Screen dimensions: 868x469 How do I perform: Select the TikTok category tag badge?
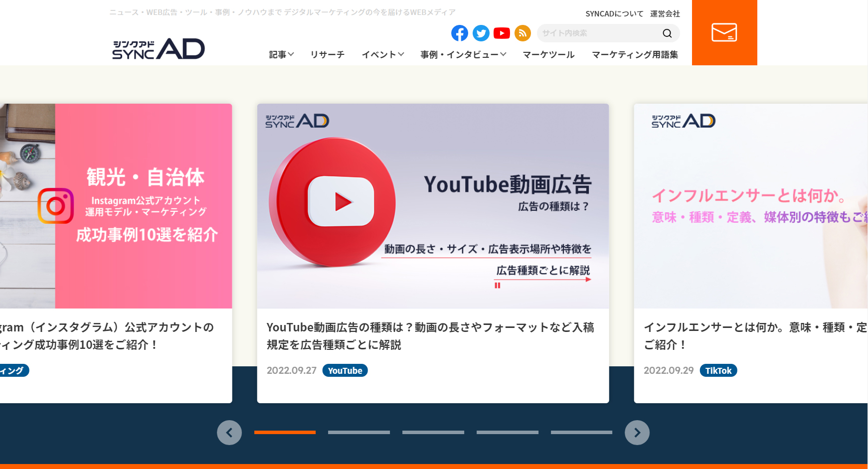tap(718, 370)
